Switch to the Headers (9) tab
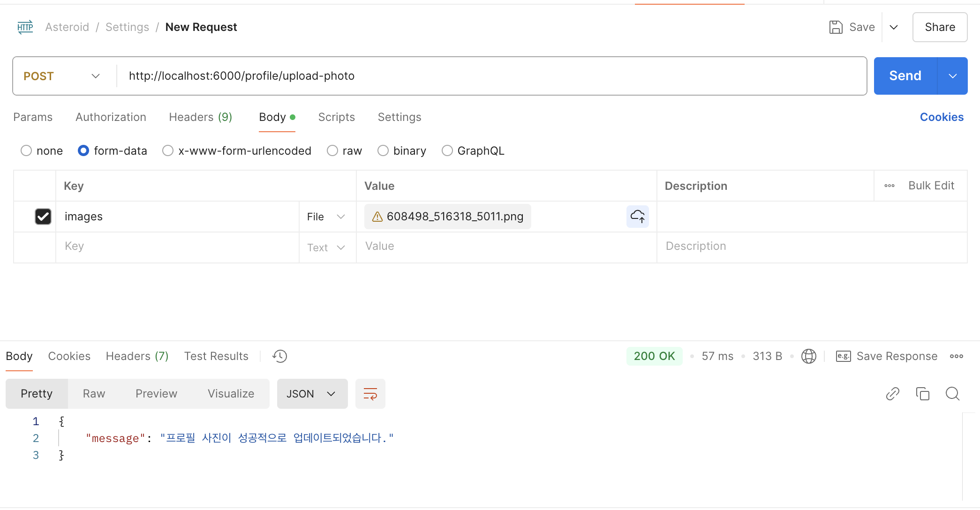The image size is (980, 510). 200,117
